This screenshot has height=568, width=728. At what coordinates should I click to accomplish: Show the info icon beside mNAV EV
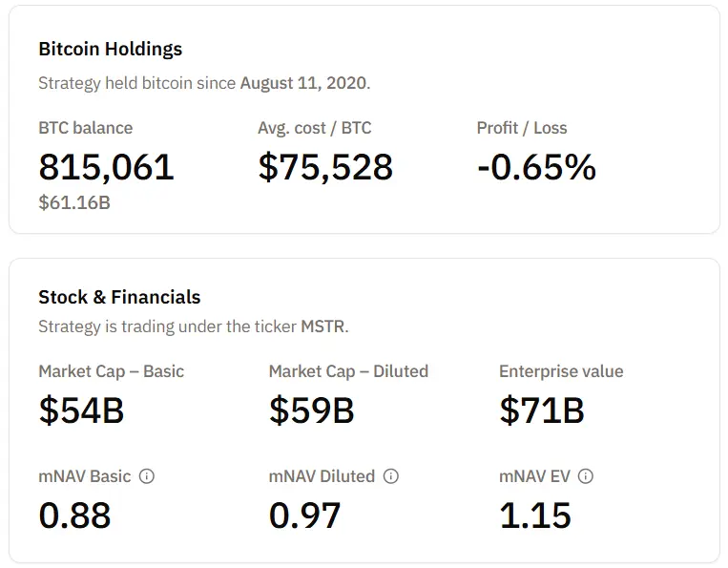coord(586,476)
